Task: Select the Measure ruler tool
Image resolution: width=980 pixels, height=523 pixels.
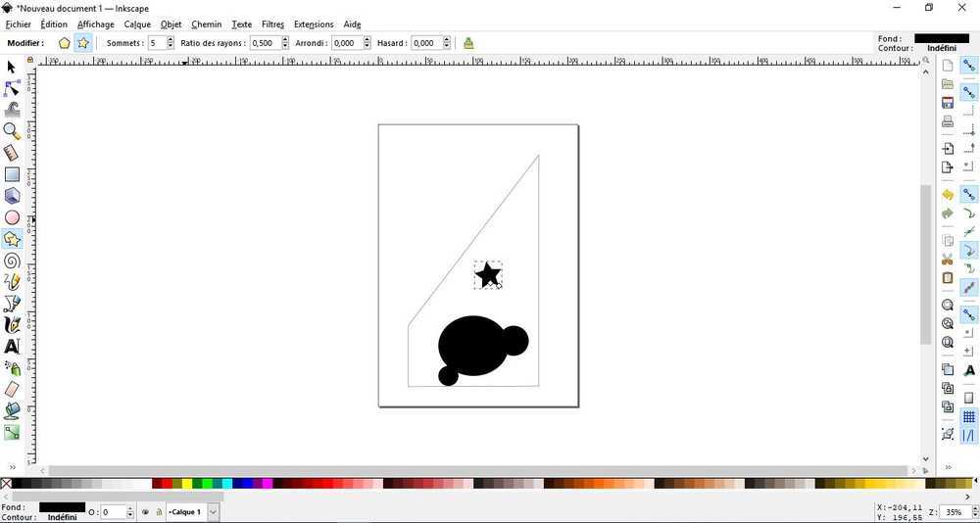Action: (11, 153)
